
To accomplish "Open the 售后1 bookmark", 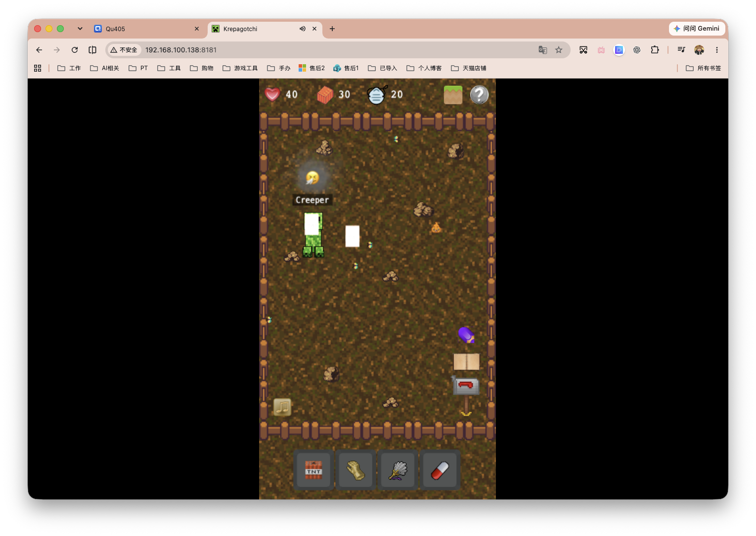I will tap(346, 68).
